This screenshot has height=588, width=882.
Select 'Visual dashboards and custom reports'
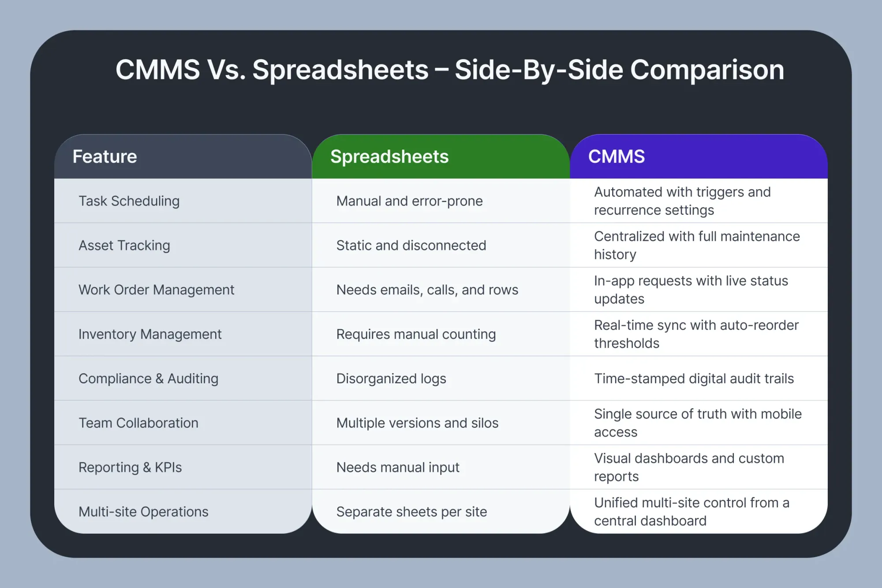(x=689, y=467)
